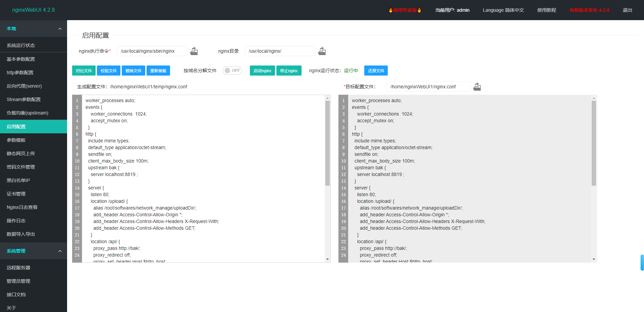Go to 管理员管理 page

point(34,281)
